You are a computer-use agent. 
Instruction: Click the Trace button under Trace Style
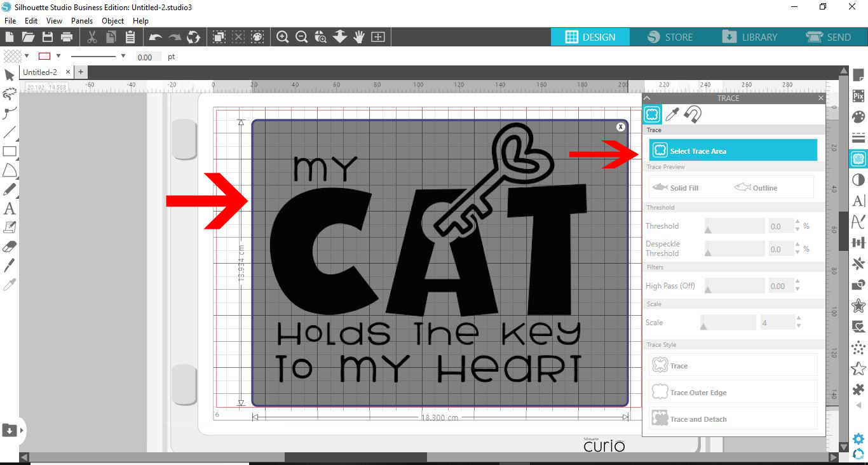(x=733, y=365)
